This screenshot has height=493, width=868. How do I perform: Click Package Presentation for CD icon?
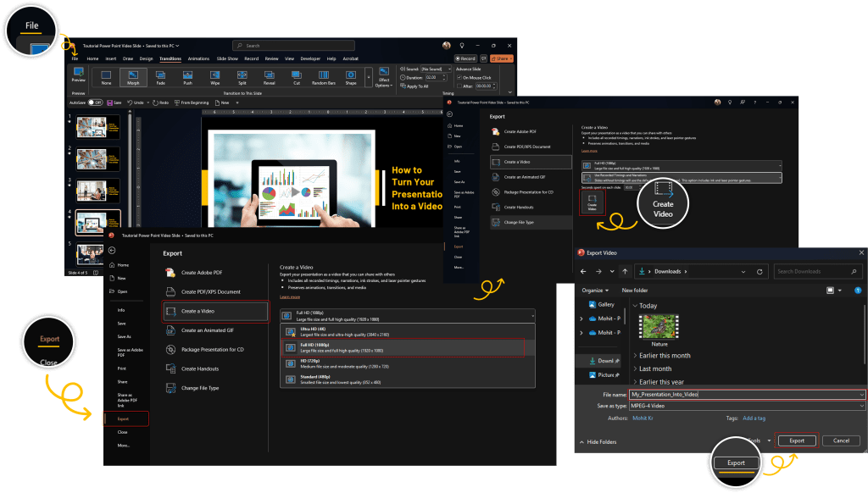pyautogui.click(x=171, y=349)
